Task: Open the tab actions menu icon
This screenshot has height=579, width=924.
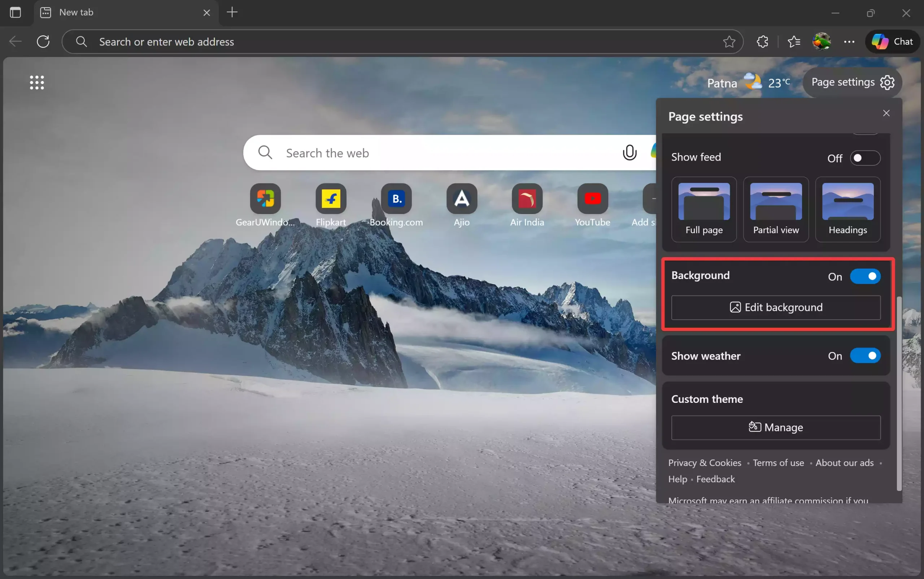Action: point(15,12)
